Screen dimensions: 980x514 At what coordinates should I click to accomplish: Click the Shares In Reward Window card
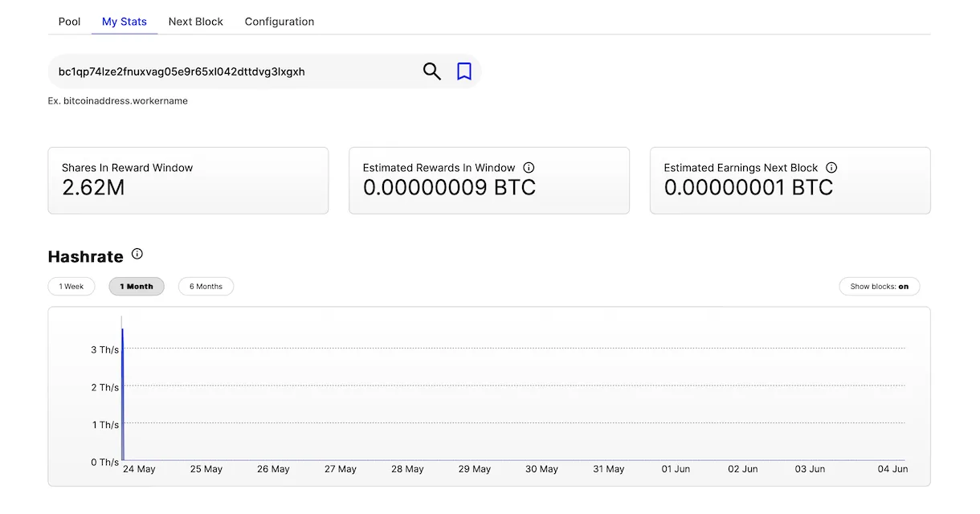coord(188,181)
